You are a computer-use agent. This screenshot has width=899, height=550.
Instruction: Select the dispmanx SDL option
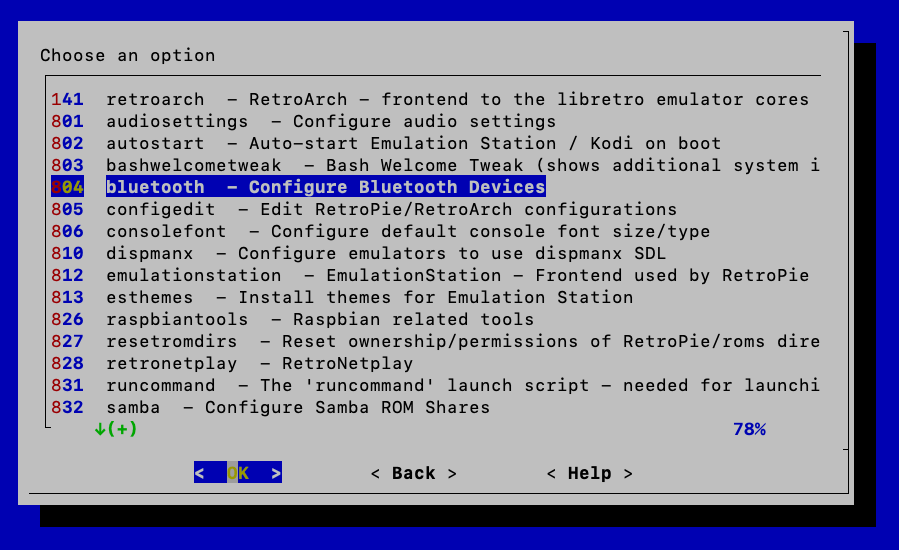[x=385, y=253]
